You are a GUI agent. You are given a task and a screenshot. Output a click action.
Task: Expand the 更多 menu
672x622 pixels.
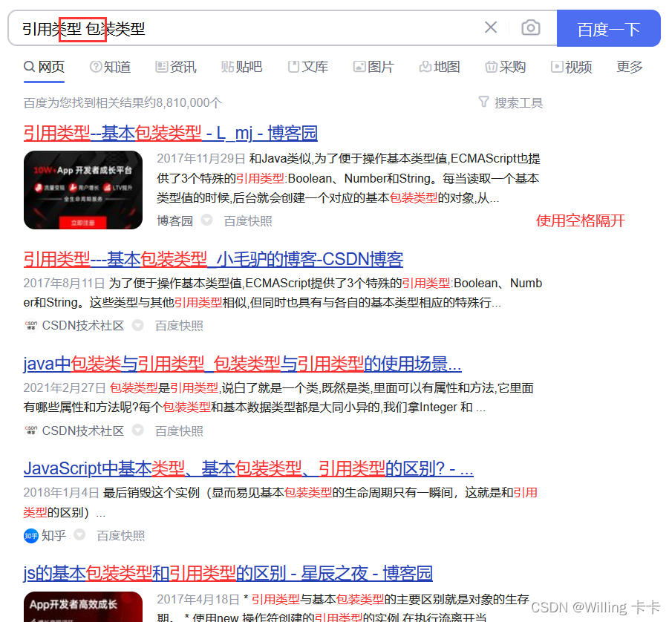(x=630, y=67)
